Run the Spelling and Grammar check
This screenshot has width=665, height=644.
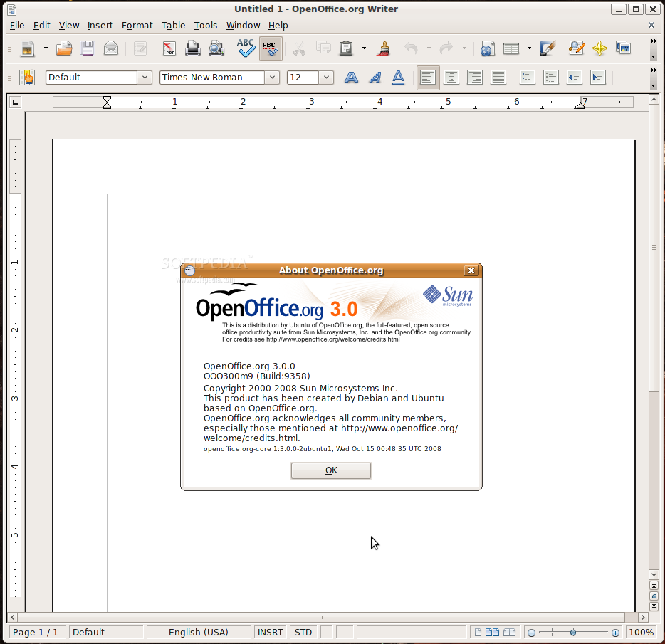pyautogui.click(x=246, y=48)
